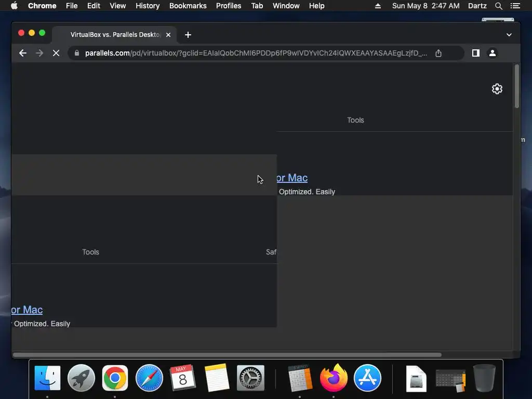Open the Tab menu
532x399 pixels.
click(x=257, y=6)
